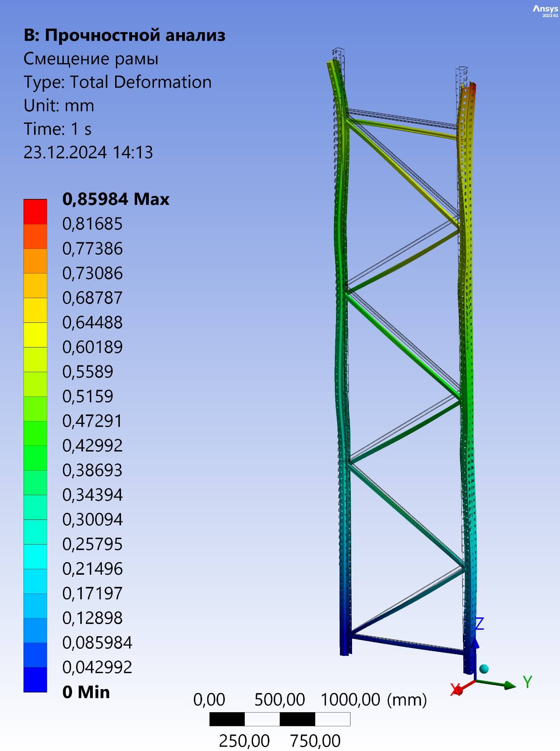Click the legend value '0,47291'
Viewport: 560px width, 751px height.
click(92, 421)
